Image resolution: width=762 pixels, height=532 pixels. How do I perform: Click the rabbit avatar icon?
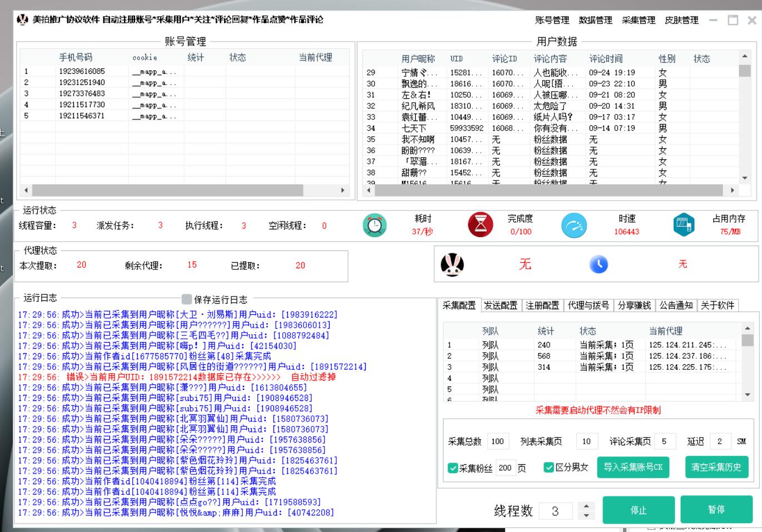pyautogui.click(x=452, y=265)
